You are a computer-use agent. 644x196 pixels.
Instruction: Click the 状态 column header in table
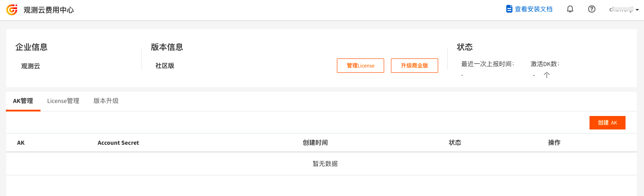click(x=455, y=143)
